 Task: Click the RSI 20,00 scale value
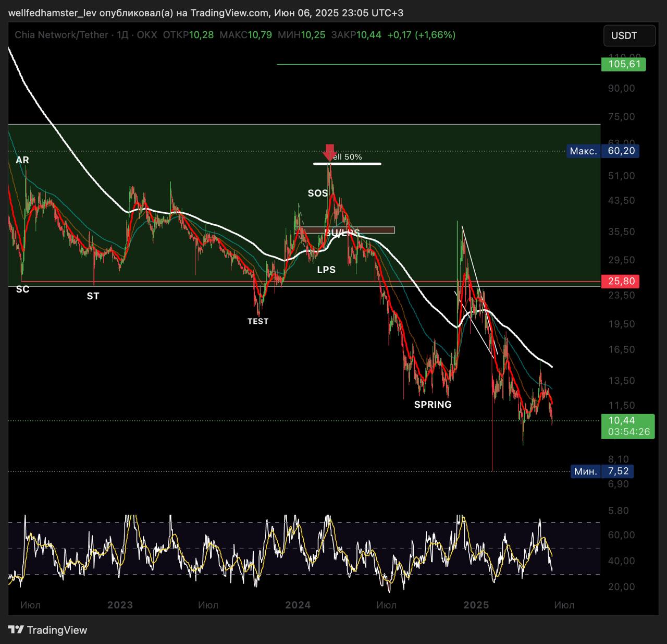pyautogui.click(x=622, y=587)
